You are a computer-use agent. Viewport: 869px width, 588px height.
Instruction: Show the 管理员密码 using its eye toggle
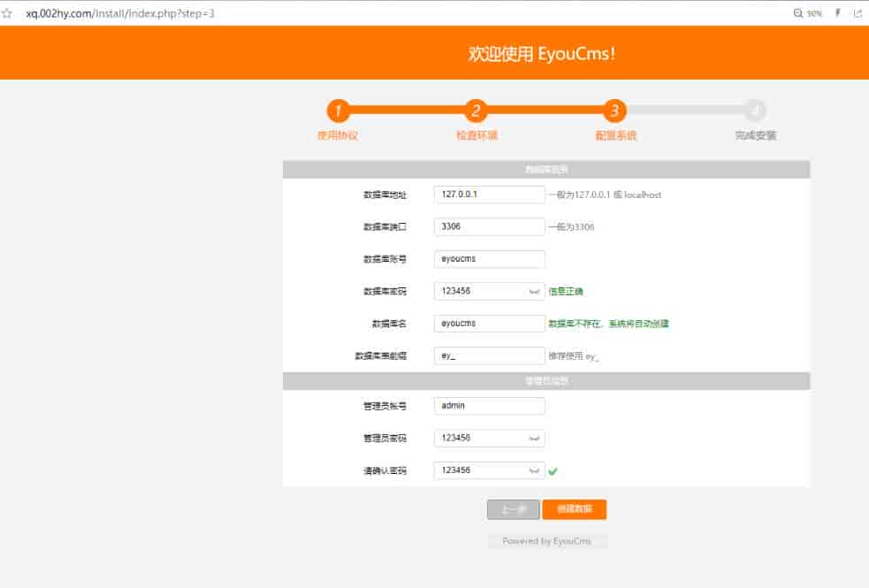point(534,438)
